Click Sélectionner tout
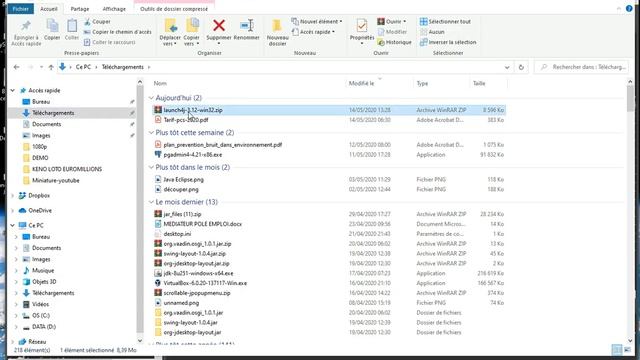640x360 pixels. (x=445, y=22)
